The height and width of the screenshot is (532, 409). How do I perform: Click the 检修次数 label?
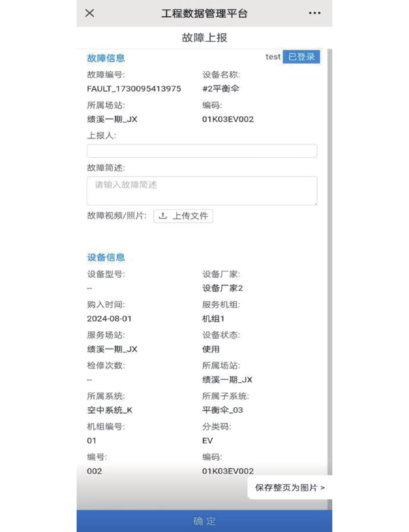[x=106, y=366]
